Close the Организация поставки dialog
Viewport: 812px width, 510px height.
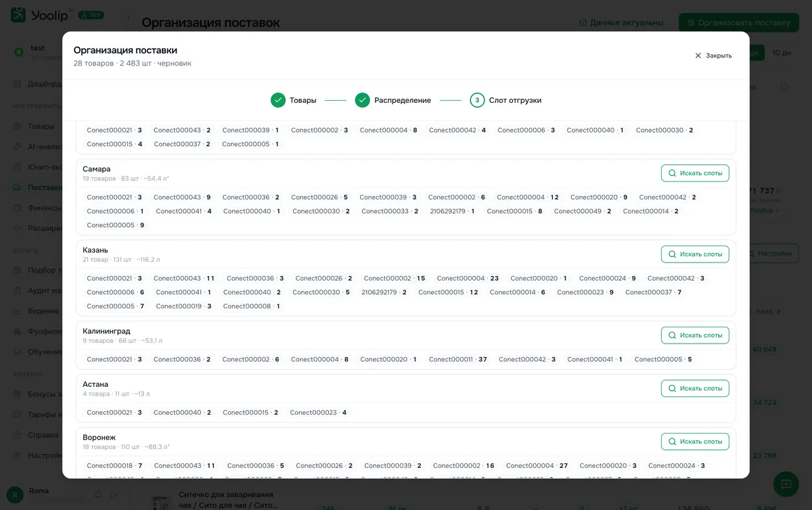713,55
